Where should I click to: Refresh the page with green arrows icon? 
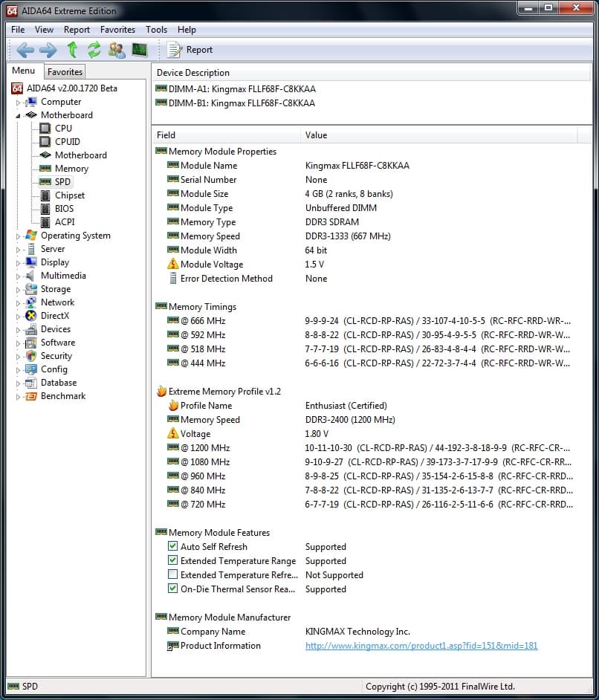[x=94, y=50]
